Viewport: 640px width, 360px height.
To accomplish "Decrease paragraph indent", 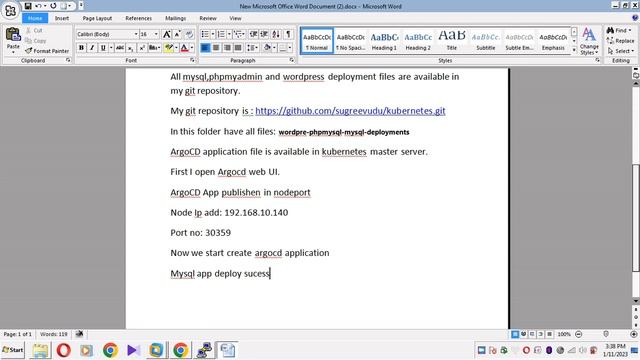I will [x=253, y=34].
